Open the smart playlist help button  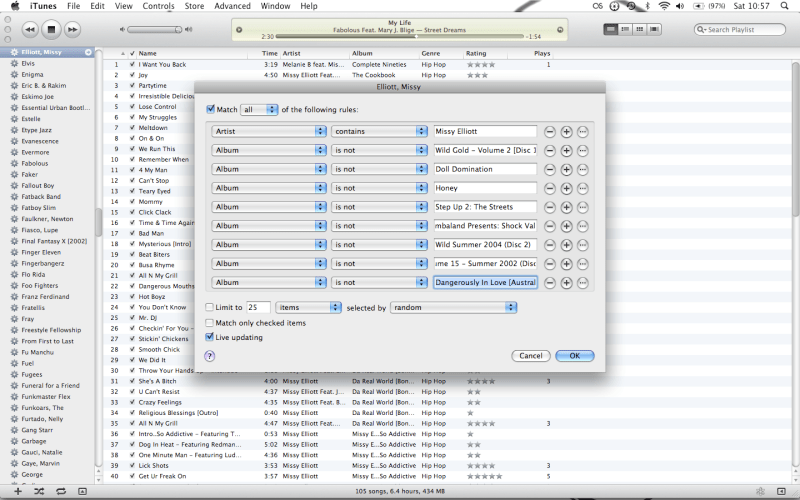(210, 355)
